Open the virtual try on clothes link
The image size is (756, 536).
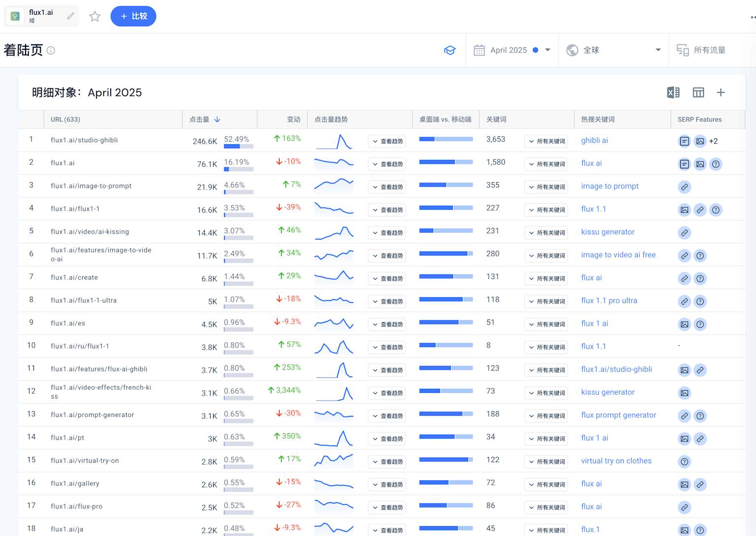616,461
